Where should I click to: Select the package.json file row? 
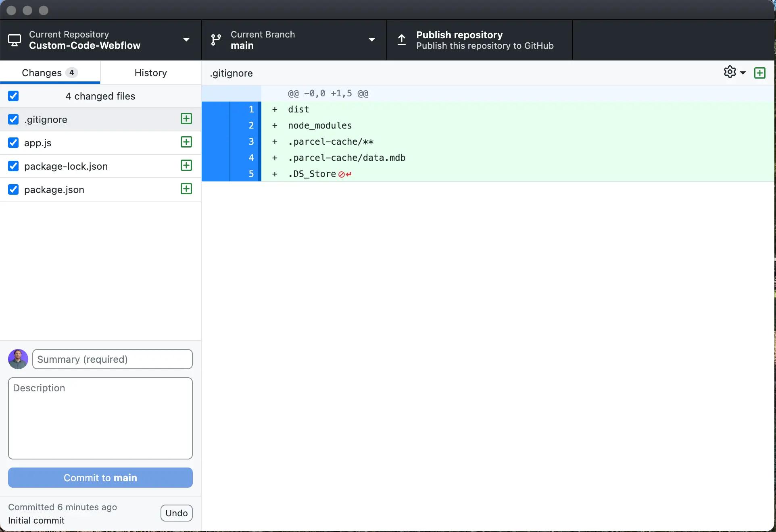click(100, 189)
